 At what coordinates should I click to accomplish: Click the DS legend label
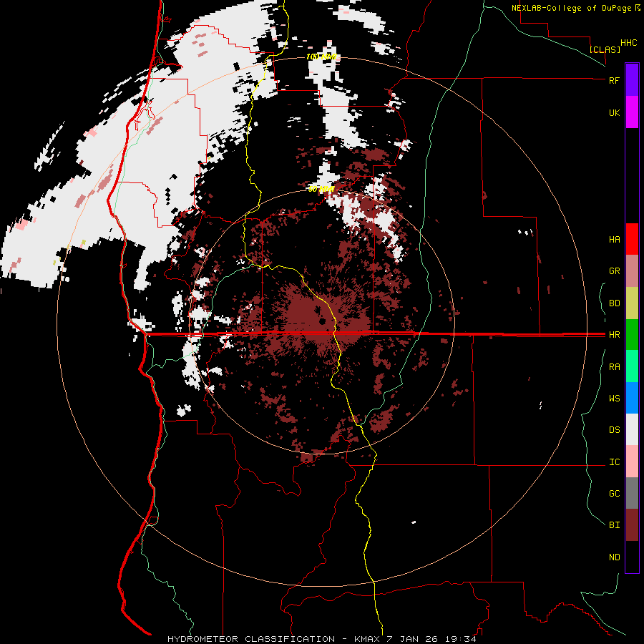coord(614,430)
